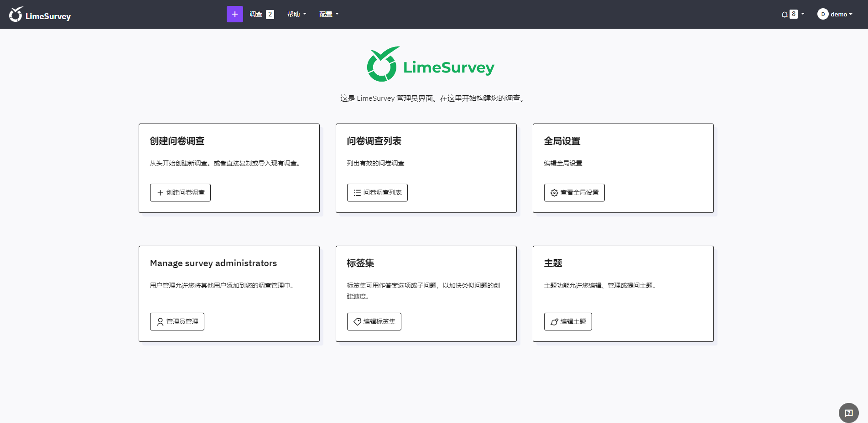868x423 pixels.
Task: Expand the 配置 configuration dropdown
Action: [329, 14]
